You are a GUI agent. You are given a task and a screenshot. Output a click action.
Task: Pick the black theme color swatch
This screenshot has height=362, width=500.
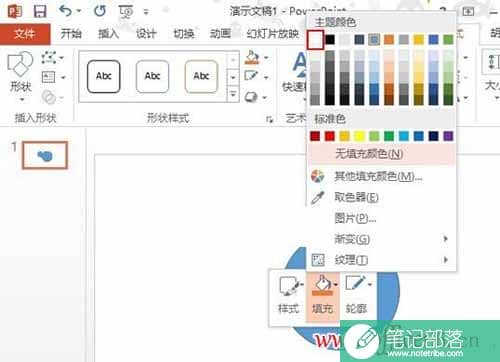(x=330, y=40)
